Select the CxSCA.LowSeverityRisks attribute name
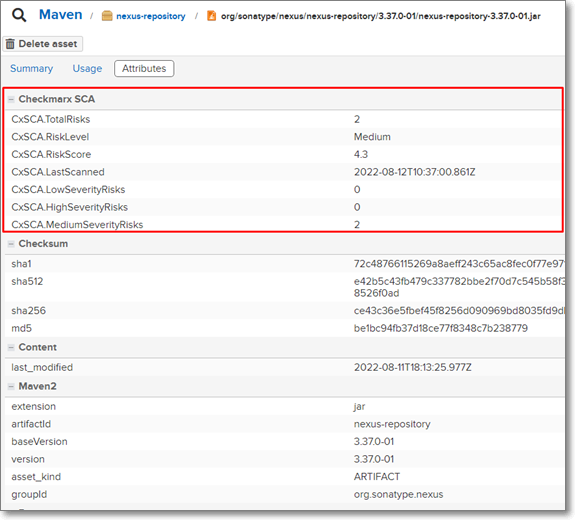Image resolution: width=575 pixels, height=520 pixels. pos(68,190)
